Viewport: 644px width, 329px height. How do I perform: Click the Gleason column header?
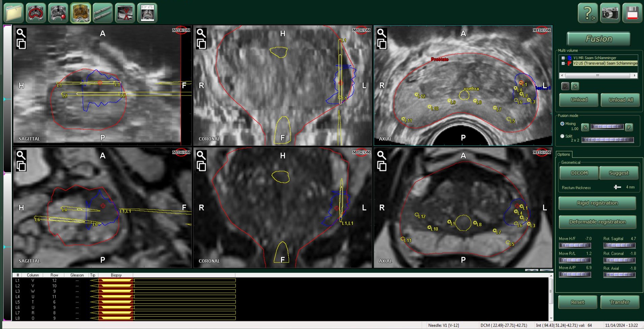77,275
